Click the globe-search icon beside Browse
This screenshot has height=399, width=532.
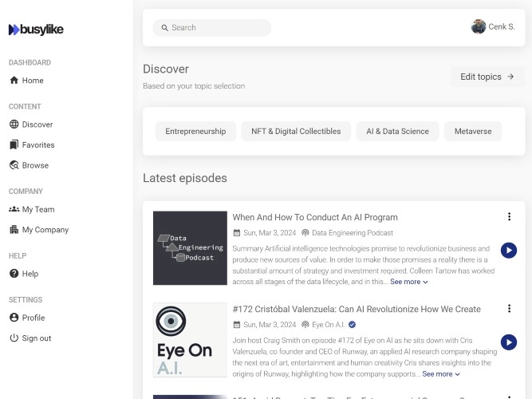14,165
